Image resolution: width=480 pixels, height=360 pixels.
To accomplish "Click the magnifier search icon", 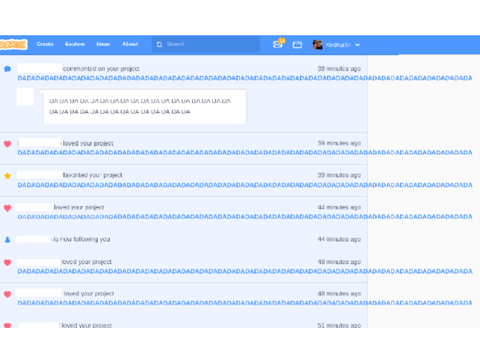I will pos(159,44).
